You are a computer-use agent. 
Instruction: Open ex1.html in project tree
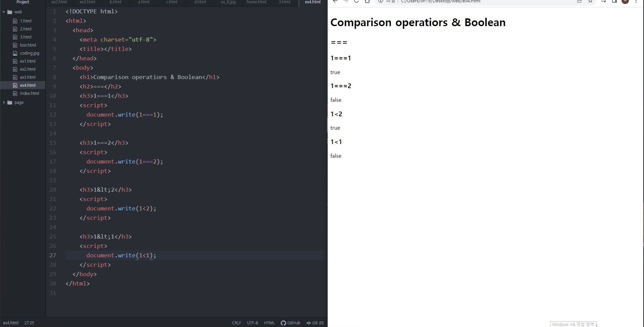click(28, 61)
